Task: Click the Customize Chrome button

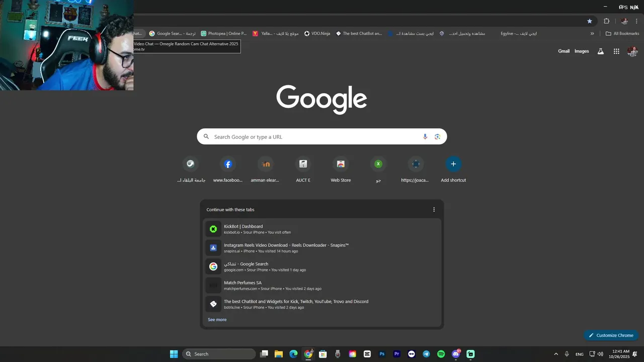Action: (611, 335)
